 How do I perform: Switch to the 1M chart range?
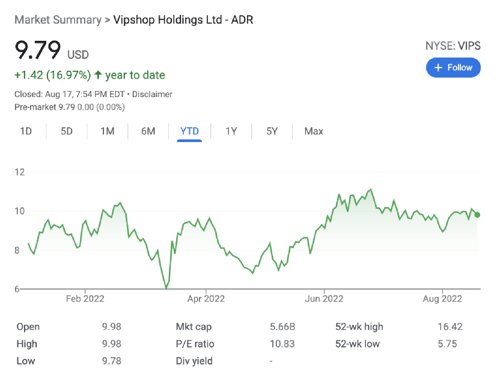107,131
